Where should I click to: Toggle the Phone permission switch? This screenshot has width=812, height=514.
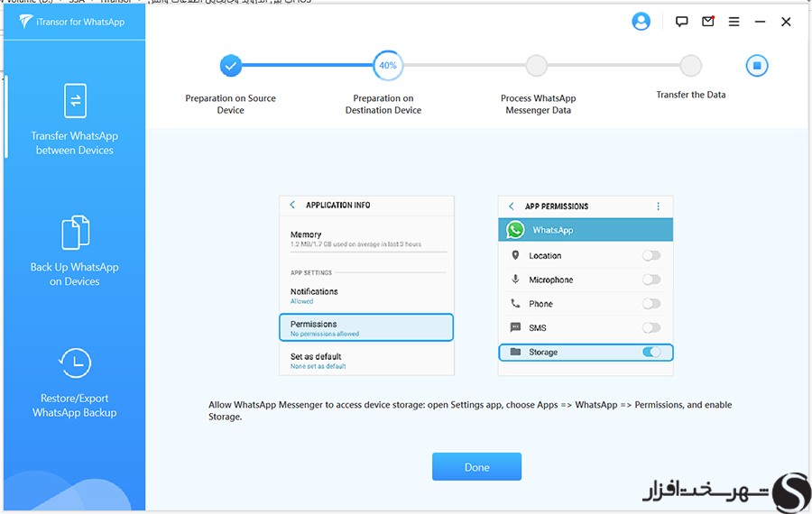tap(651, 303)
